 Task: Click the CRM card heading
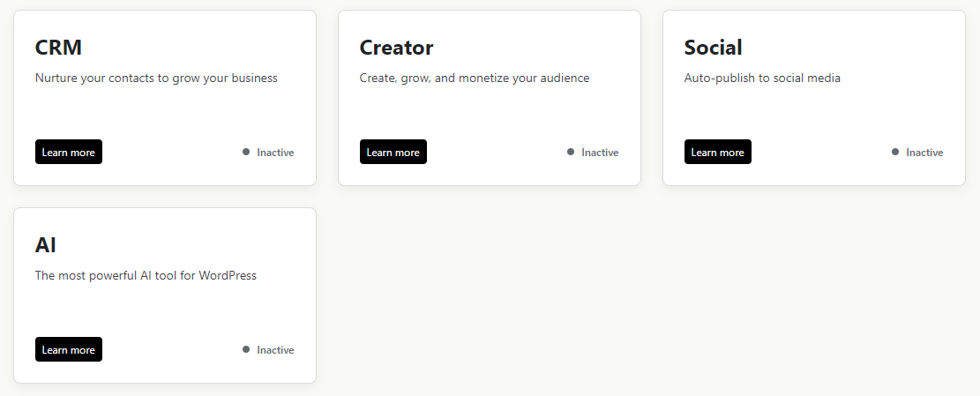click(x=58, y=48)
